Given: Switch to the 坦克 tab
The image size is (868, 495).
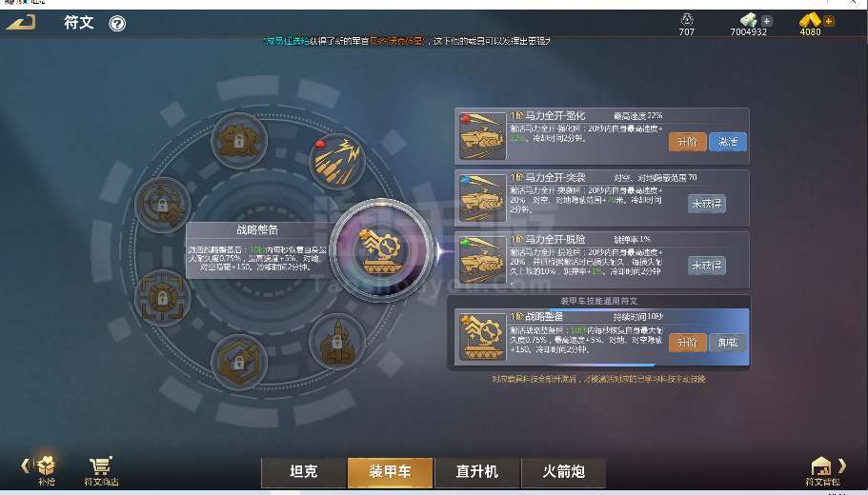Looking at the screenshot, I should click(303, 472).
